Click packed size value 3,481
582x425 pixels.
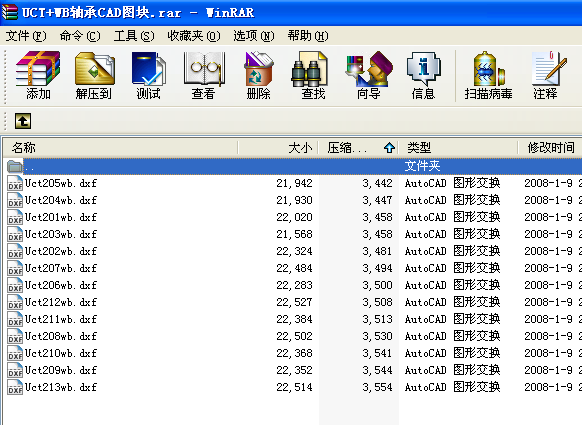(377, 252)
